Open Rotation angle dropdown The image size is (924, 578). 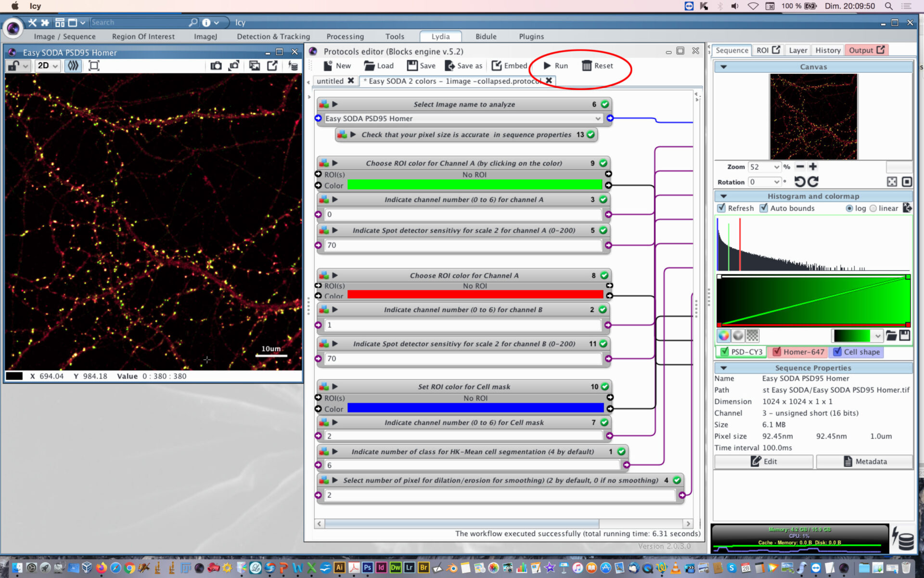tap(776, 182)
